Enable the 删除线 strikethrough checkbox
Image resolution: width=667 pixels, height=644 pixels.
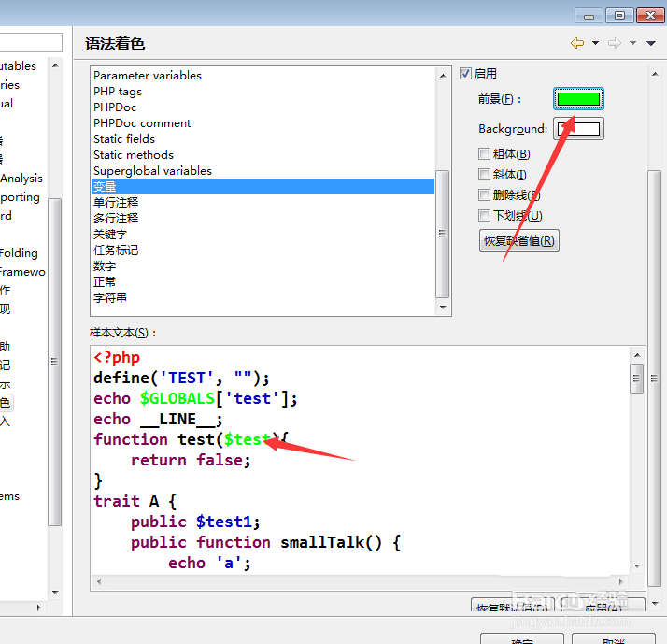[484, 195]
